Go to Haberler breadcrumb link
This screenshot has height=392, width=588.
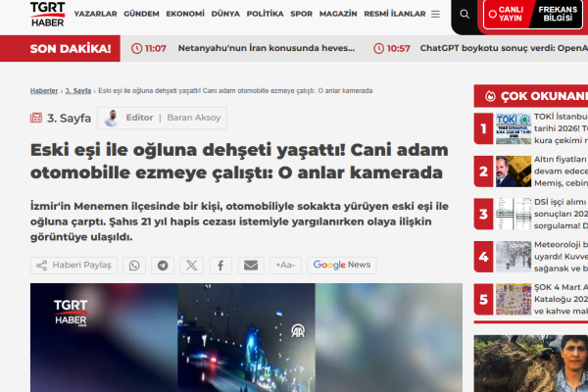click(x=44, y=91)
